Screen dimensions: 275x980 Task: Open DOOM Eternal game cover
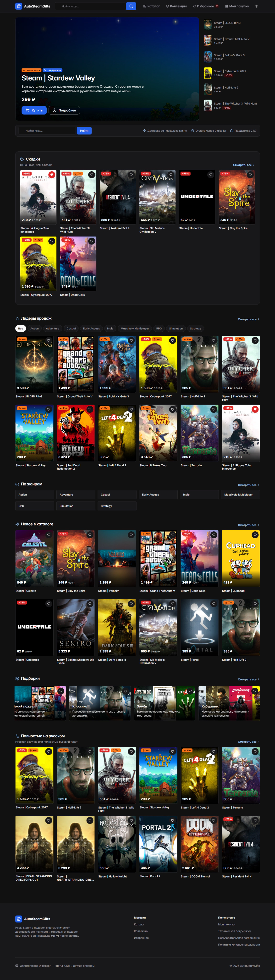point(199,844)
